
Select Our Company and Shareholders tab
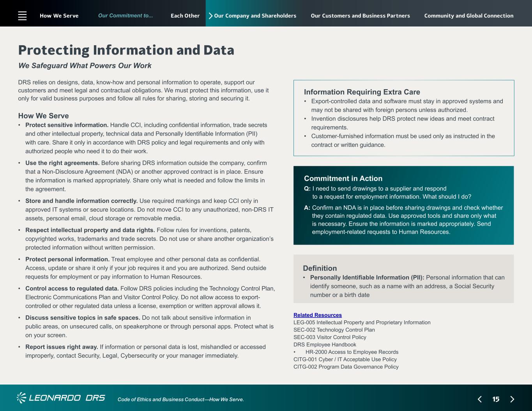pos(255,16)
